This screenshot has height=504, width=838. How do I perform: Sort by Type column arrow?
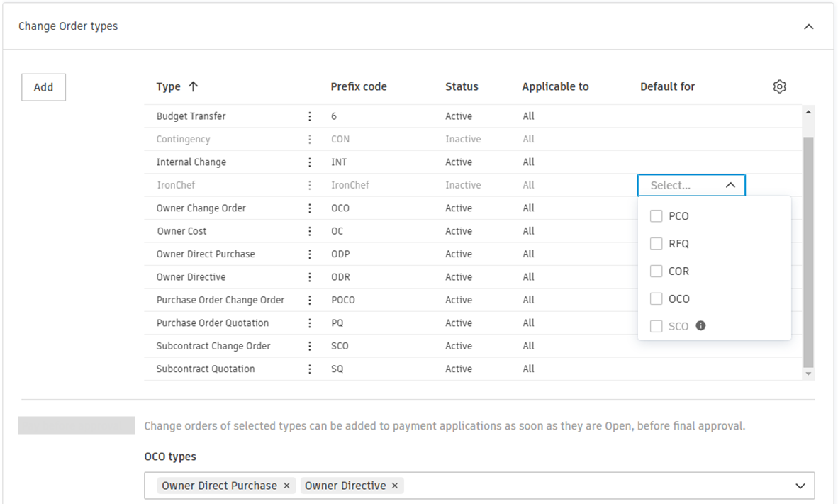click(x=193, y=86)
